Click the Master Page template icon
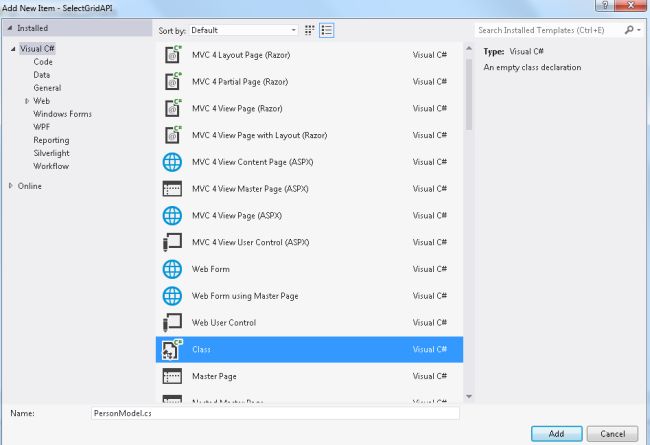This screenshot has width=650, height=445. 172,376
